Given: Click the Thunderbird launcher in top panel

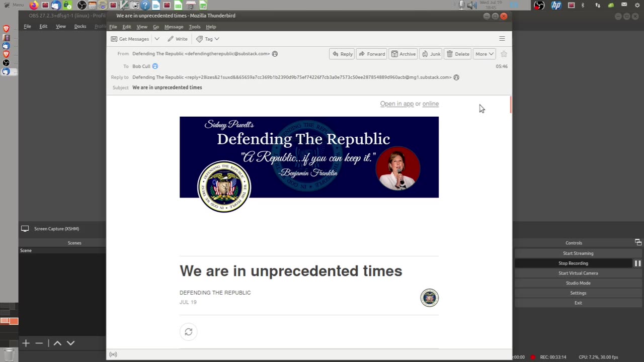Looking at the screenshot, I should point(56,6).
